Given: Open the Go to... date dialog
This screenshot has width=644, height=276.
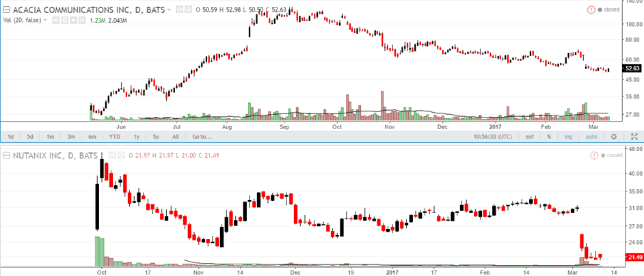Looking at the screenshot, I should [x=201, y=137].
